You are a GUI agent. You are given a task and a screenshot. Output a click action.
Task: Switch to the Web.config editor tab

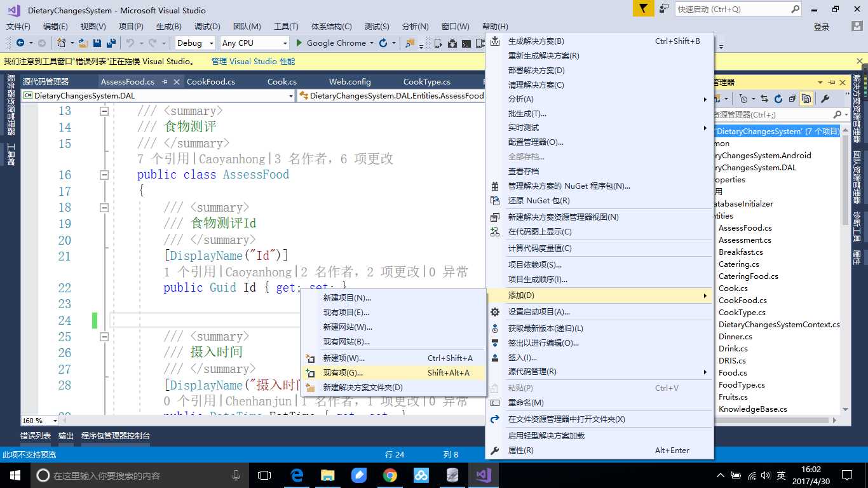point(349,81)
